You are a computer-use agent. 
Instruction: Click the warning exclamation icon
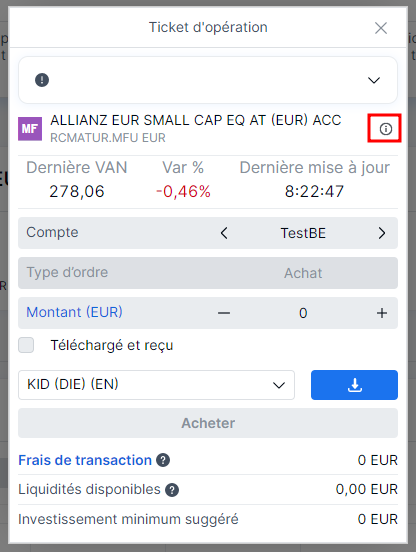point(42,80)
